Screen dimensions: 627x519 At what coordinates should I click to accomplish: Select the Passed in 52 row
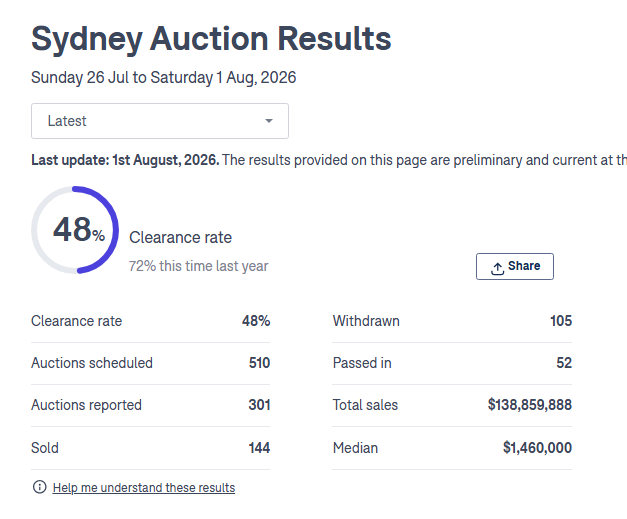pyautogui.click(x=452, y=363)
